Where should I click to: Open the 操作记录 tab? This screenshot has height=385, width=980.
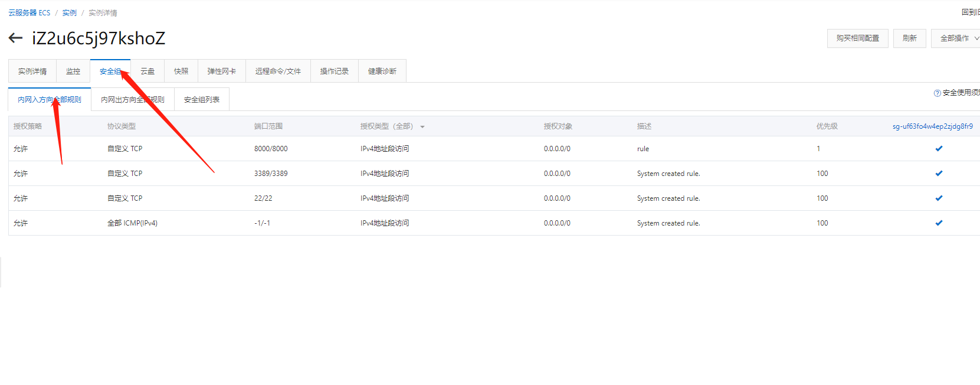[x=335, y=71]
